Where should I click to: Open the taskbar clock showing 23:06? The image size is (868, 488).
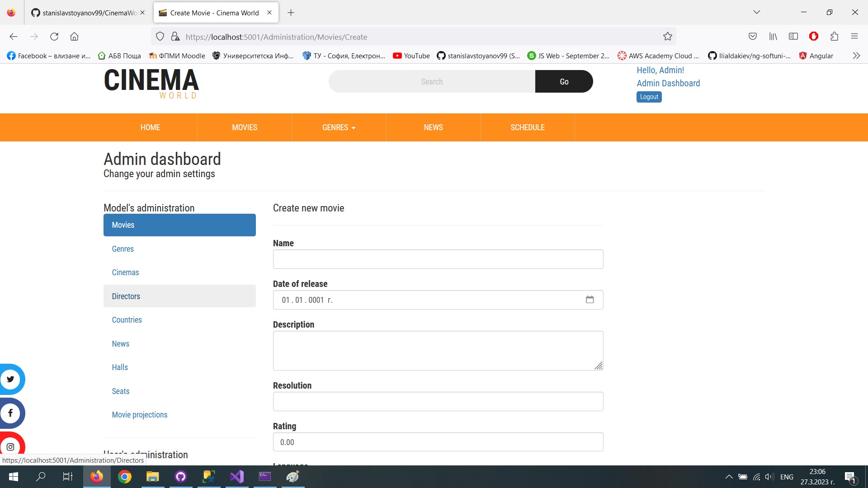817,477
